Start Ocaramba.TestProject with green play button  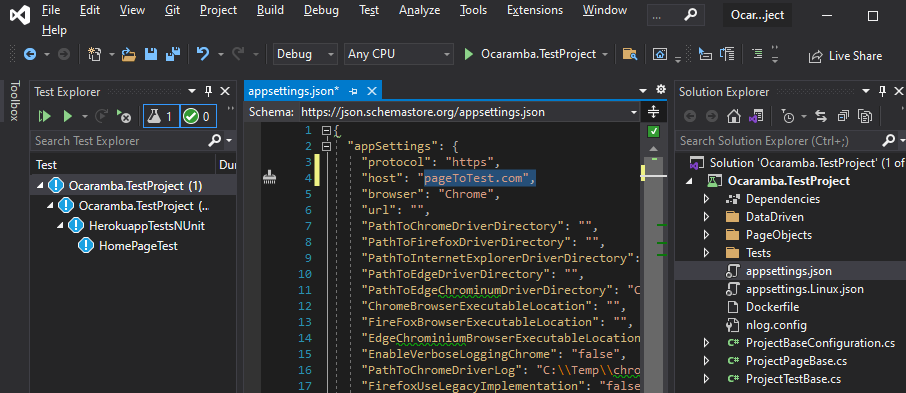click(x=469, y=54)
